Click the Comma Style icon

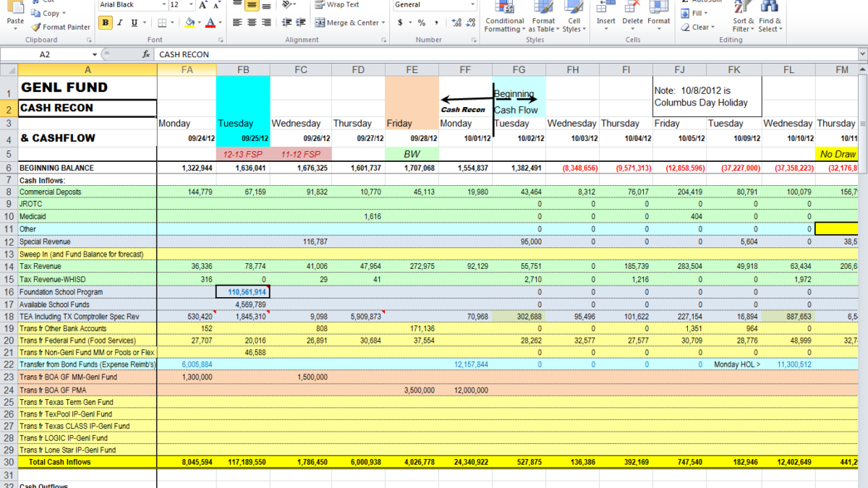(x=436, y=22)
